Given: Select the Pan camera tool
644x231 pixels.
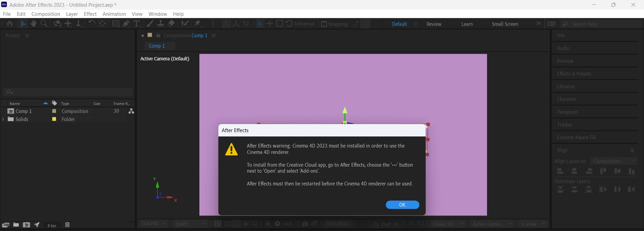Looking at the screenshot, I should coord(68,24).
